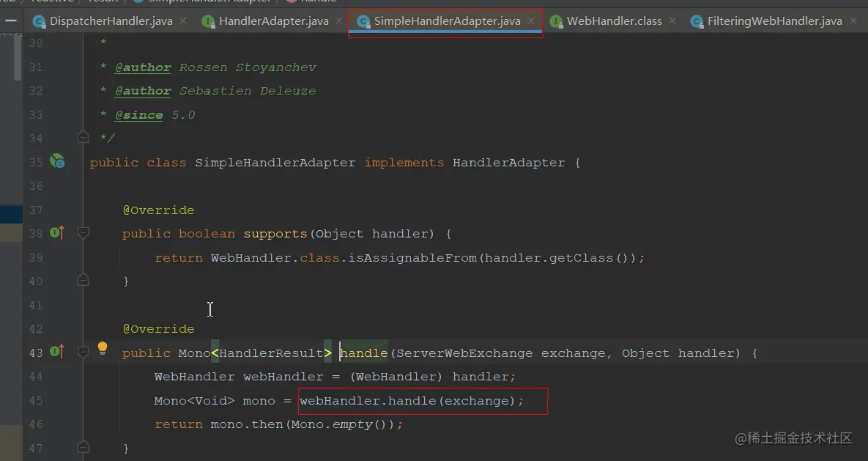The height and width of the screenshot is (461, 868).
Task: Toggle the fold marker at line 40
Action: tap(83, 280)
